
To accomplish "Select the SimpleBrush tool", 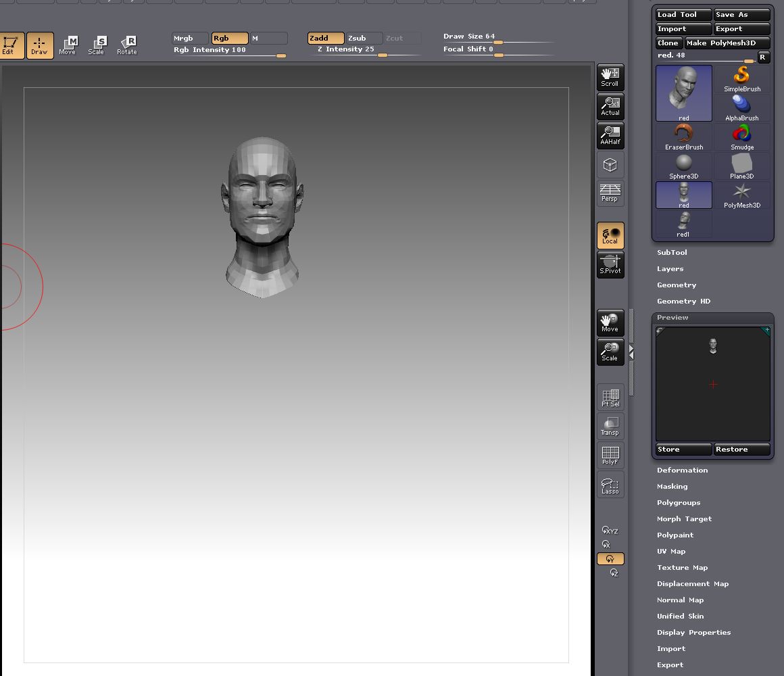I will (x=741, y=78).
